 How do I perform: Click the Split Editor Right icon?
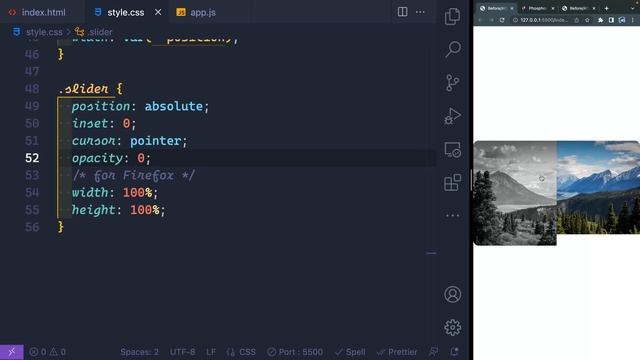[x=402, y=12]
